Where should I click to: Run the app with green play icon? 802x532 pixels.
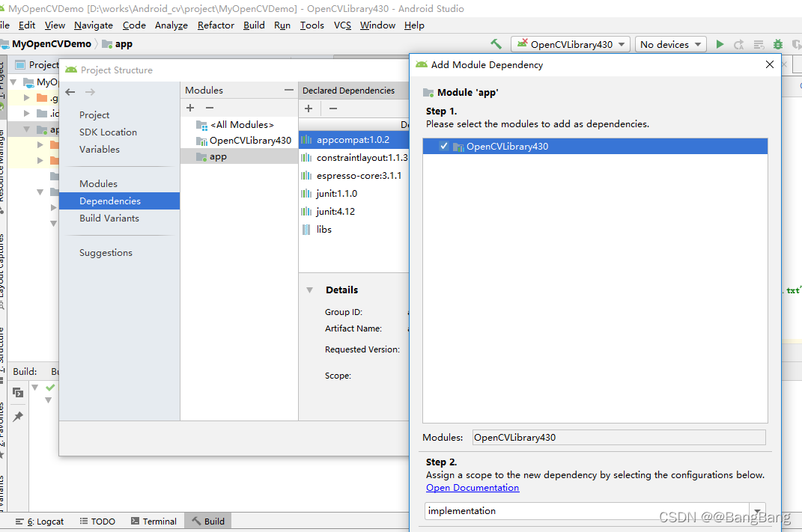coord(720,44)
